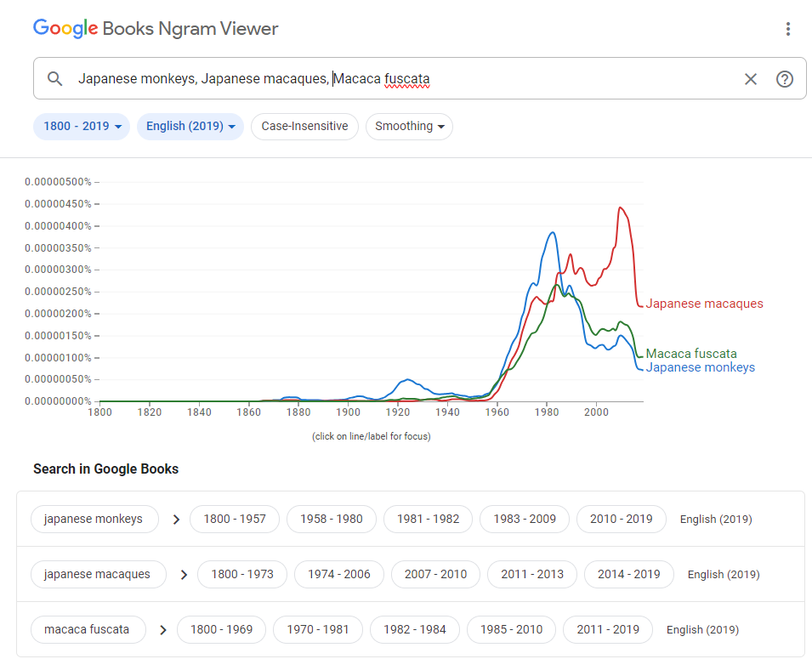
Task: Click chevron arrow beside japanese macaques
Action: [x=184, y=575]
